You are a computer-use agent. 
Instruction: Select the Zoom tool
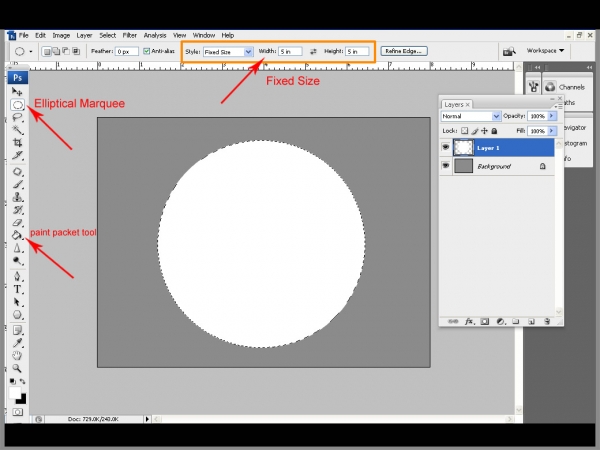coord(17,368)
